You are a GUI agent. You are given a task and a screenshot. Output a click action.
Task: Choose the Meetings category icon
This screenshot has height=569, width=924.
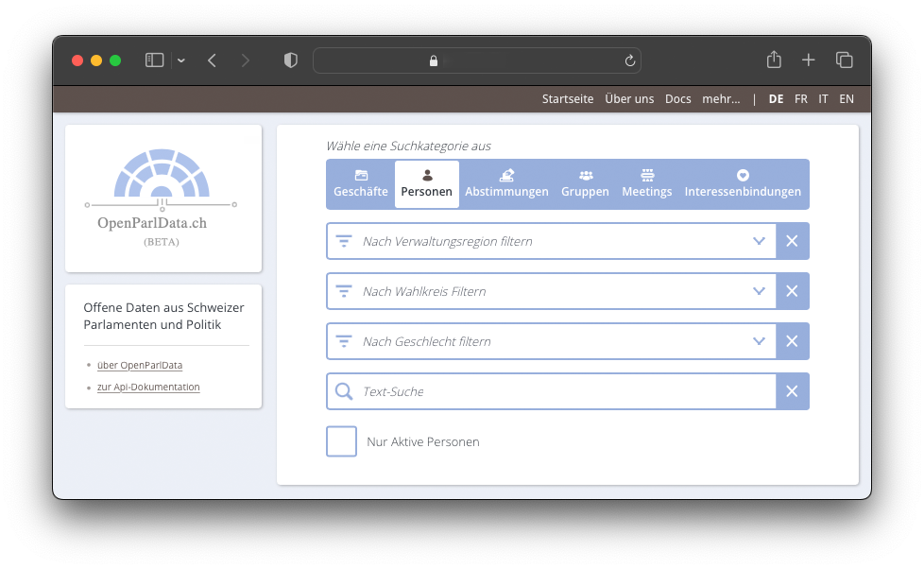[x=646, y=183]
